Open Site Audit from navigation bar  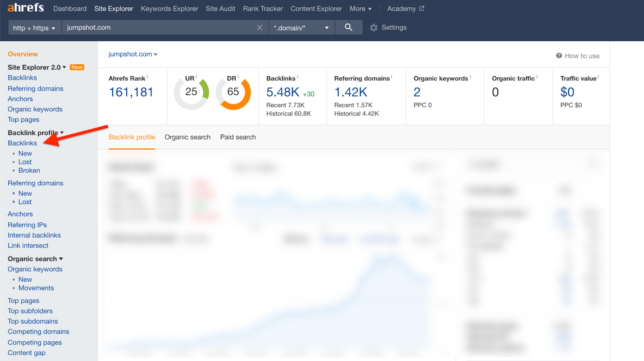[221, 8]
